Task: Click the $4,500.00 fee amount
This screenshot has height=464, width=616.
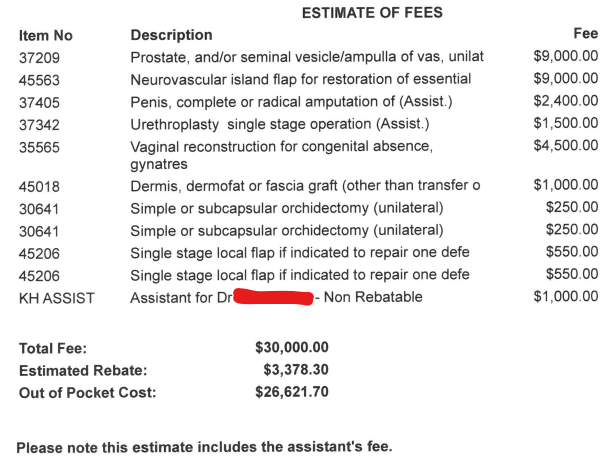Action: 566,146
